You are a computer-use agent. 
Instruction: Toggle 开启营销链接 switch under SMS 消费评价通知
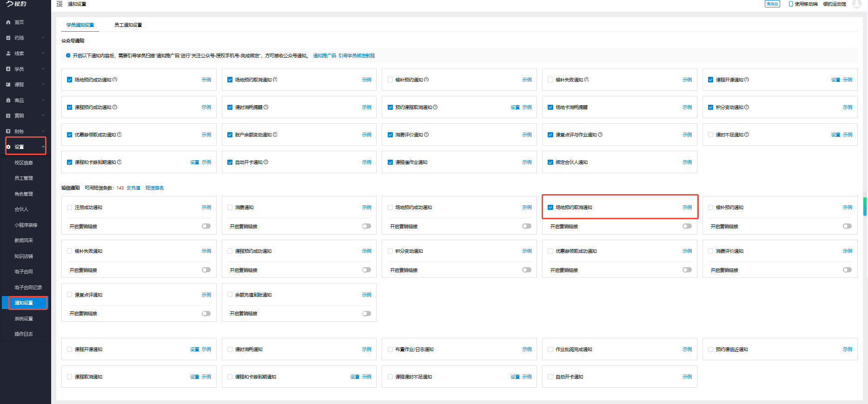[x=847, y=270]
